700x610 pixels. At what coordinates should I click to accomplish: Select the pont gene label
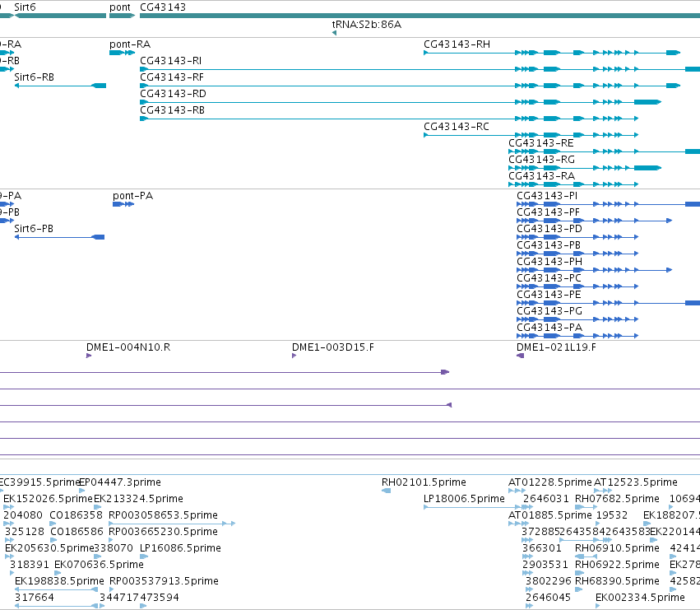coord(120,7)
